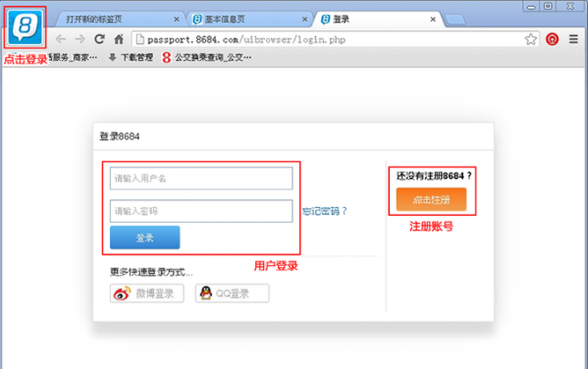
Task: Open the home page icon
Action: [119, 39]
